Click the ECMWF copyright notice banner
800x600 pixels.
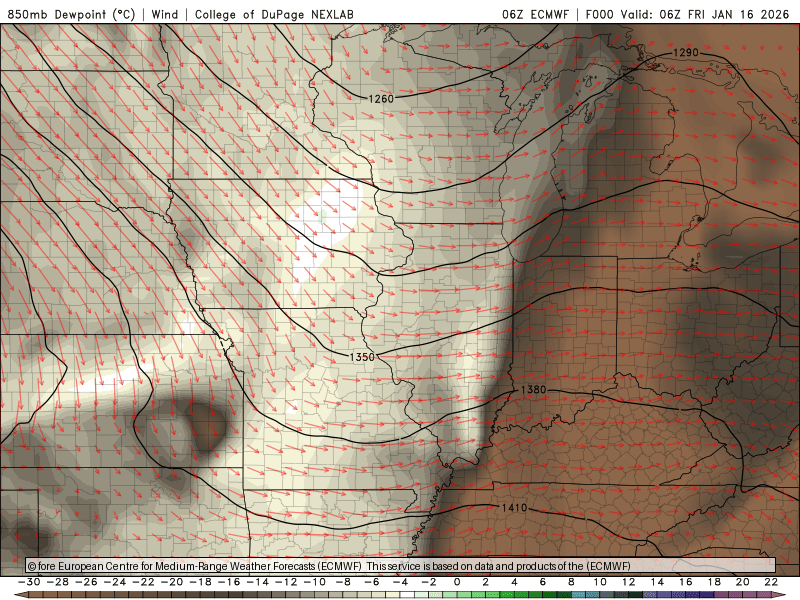(x=401, y=566)
